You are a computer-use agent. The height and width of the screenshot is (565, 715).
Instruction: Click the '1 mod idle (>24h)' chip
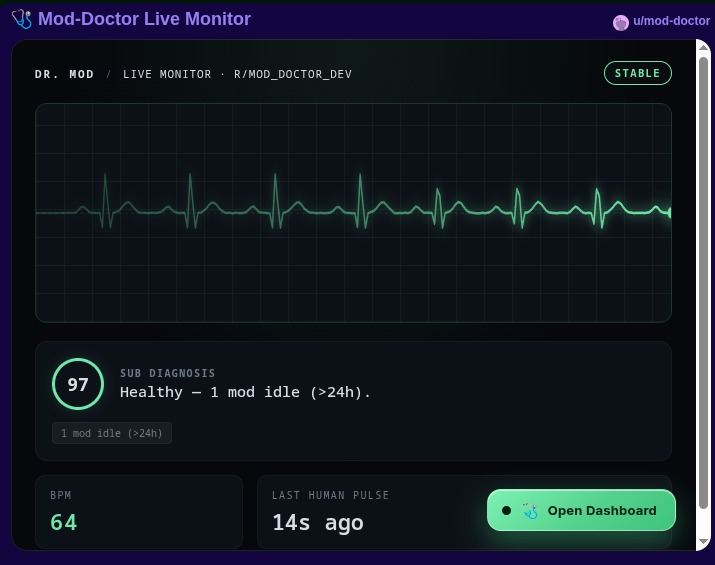tap(112, 433)
